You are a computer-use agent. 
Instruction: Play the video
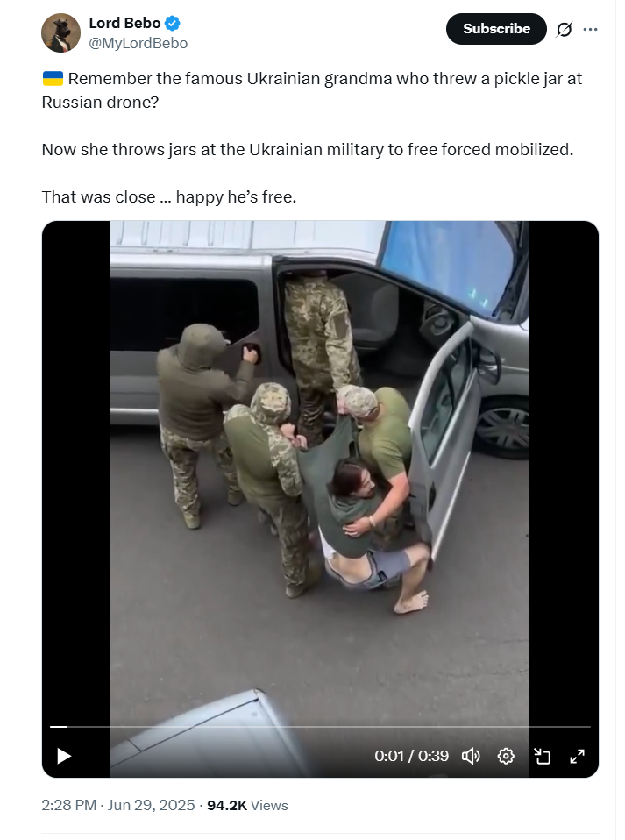click(64, 756)
